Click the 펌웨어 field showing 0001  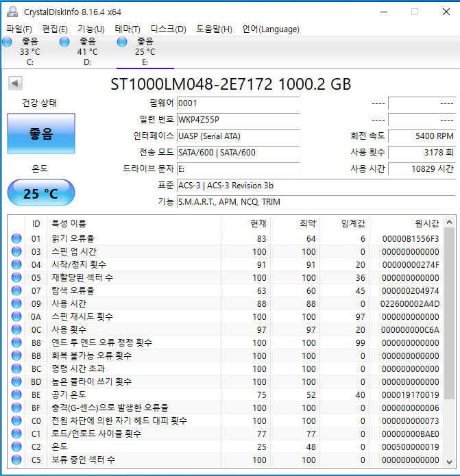pyautogui.click(x=238, y=103)
